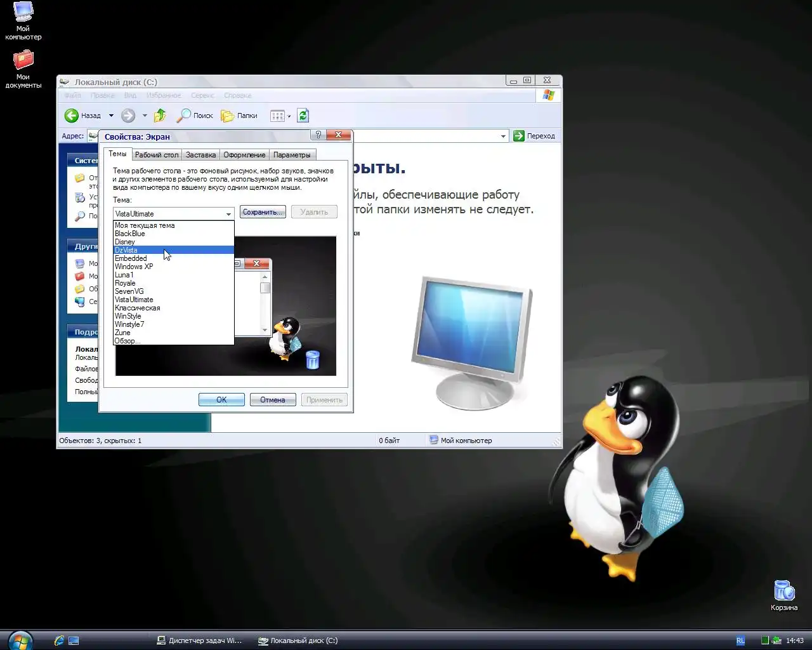Click the network tray icon beside the clock
Screen dimensions: 812x650
pyautogui.click(x=776, y=640)
